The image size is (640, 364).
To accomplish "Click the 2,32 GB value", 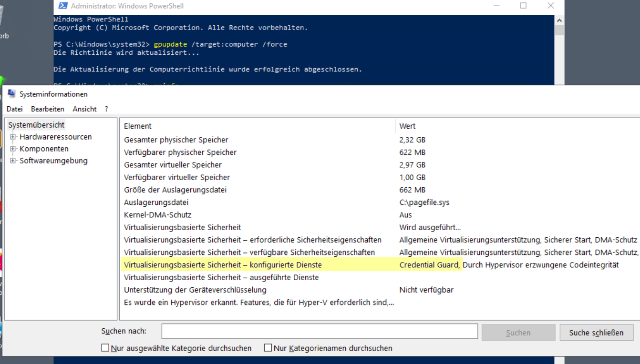I will pyautogui.click(x=413, y=140).
